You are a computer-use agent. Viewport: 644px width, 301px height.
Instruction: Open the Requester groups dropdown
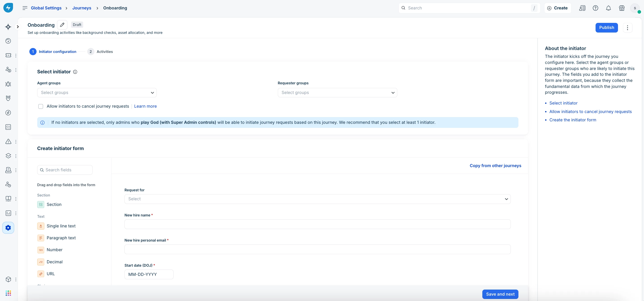[337, 93]
